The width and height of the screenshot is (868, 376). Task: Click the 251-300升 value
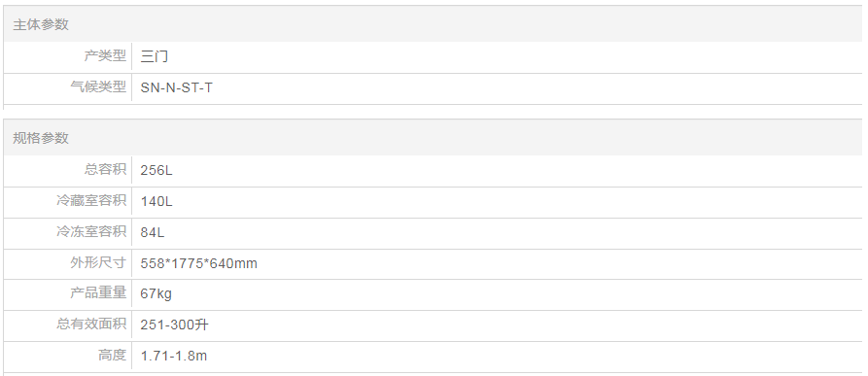tap(174, 325)
